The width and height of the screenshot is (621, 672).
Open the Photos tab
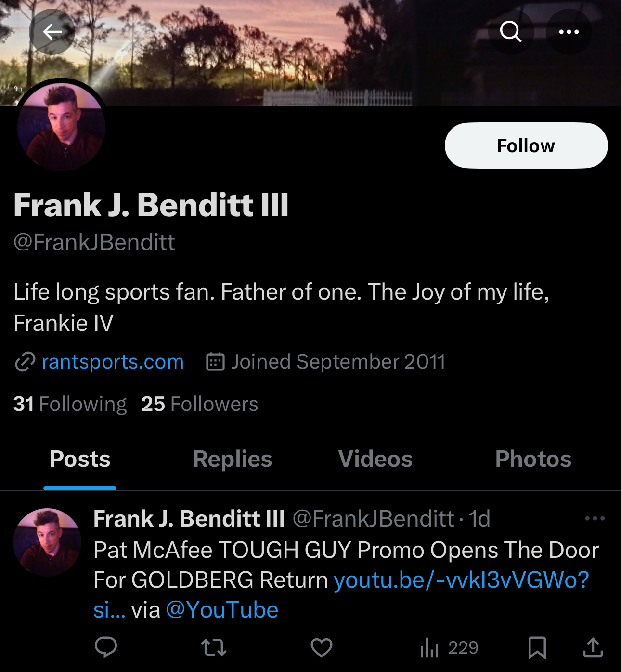click(x=533, y=459)
